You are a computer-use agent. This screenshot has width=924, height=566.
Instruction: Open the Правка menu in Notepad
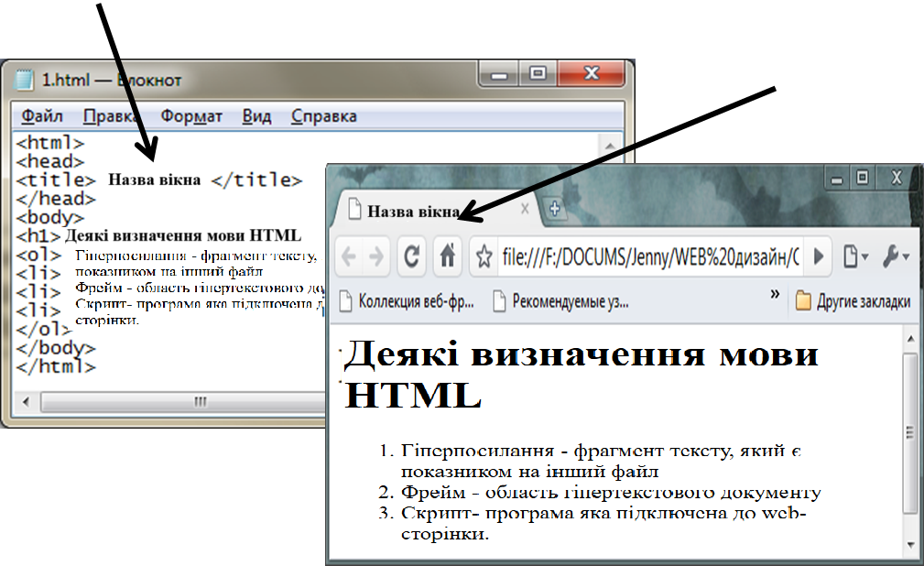(x=110, y=116)
